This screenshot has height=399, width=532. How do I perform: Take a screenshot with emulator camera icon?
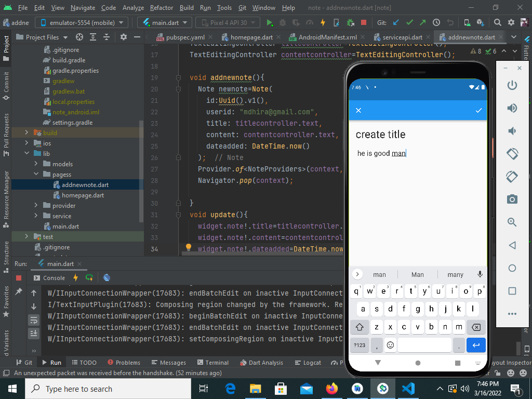pos(512,199)
